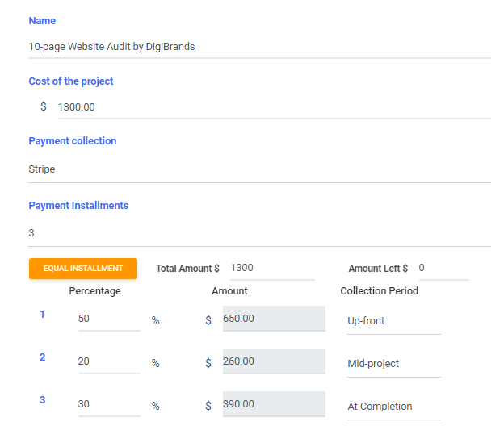Click the dollar sign beside 650.00 amount

[208, 320]
